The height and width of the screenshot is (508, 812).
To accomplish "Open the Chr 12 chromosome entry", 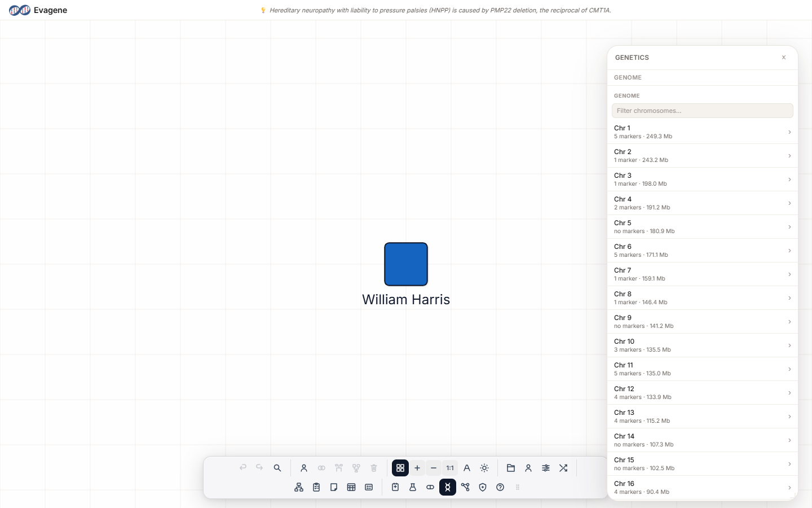I will tap(703, 393).
